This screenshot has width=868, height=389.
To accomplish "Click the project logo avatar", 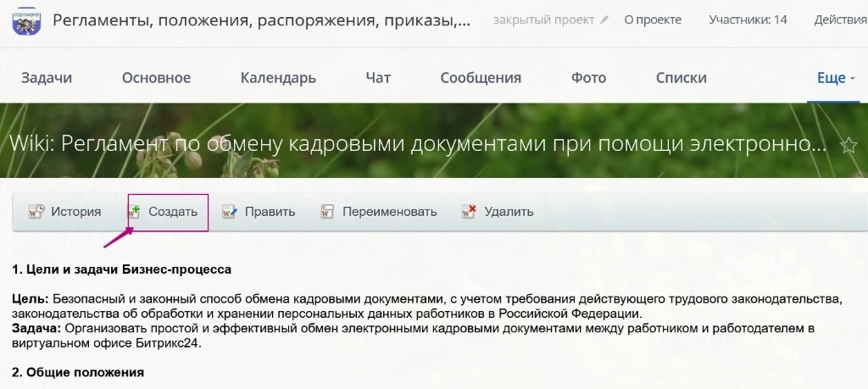I will pos(26,21).
